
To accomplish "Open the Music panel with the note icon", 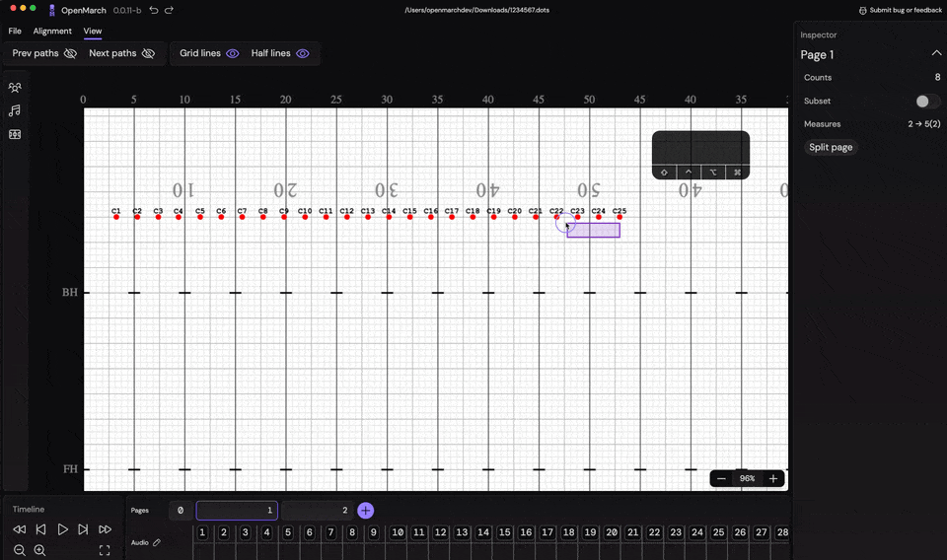I will 15,110.
